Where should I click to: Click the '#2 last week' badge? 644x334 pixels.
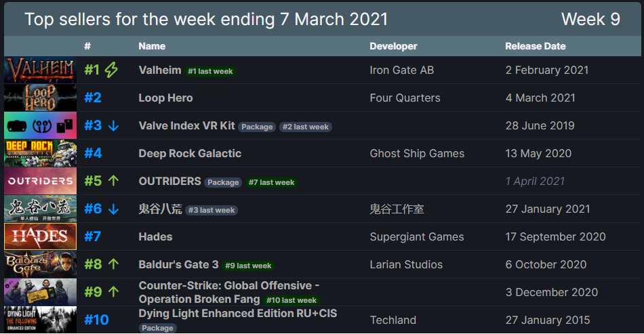click(x=306, y=127)
